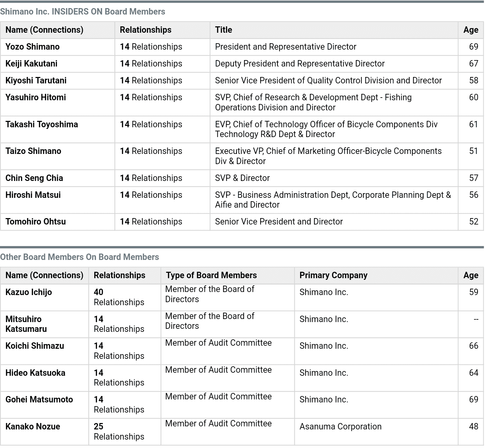Click the name Kiyoshi Tarutani
485x448 pixels.
[36, 81]
